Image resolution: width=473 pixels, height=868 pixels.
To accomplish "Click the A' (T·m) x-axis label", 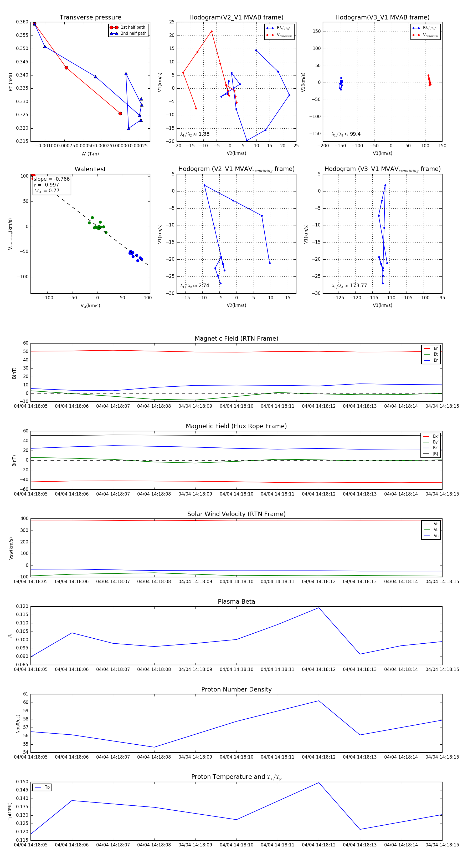I will (x=90, y=154).
